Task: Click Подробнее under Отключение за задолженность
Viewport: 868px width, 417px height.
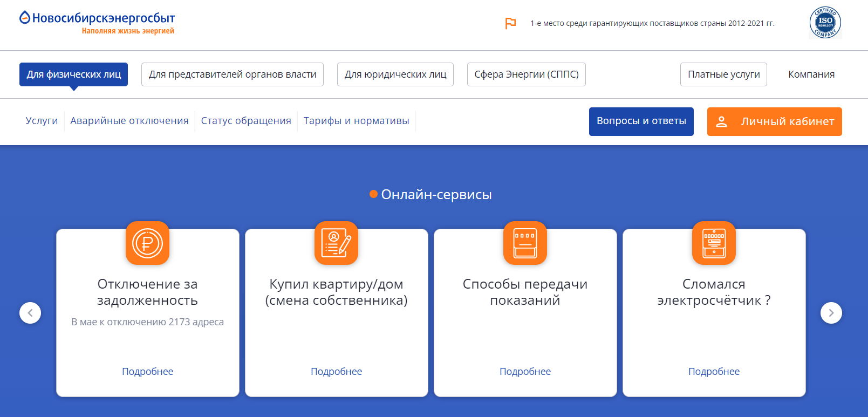Action: pos(147,372)
